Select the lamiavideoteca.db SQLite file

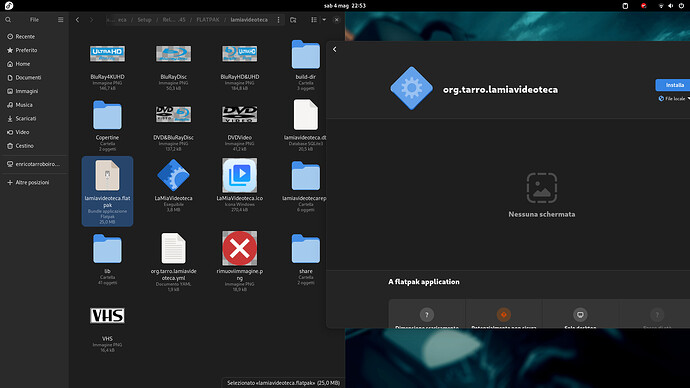tap(305, 126)
